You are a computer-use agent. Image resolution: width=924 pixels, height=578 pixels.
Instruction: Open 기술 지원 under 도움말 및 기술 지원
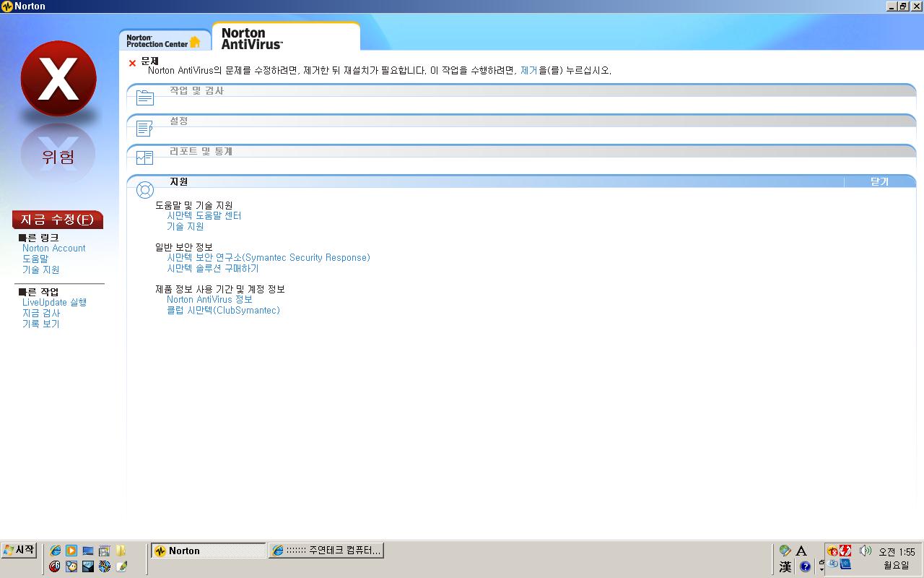point(186,226)
